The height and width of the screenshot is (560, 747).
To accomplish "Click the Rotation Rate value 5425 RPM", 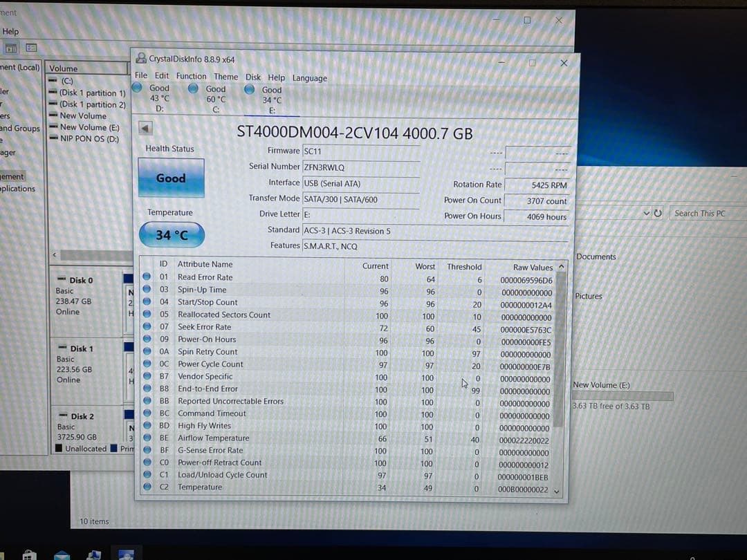I will 537,185.
